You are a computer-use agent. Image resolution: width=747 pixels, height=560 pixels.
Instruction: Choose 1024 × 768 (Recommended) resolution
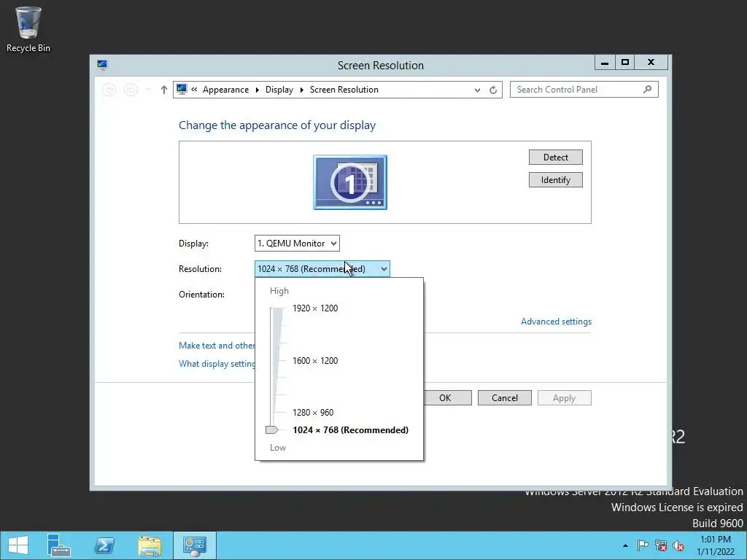pos(351,430)
